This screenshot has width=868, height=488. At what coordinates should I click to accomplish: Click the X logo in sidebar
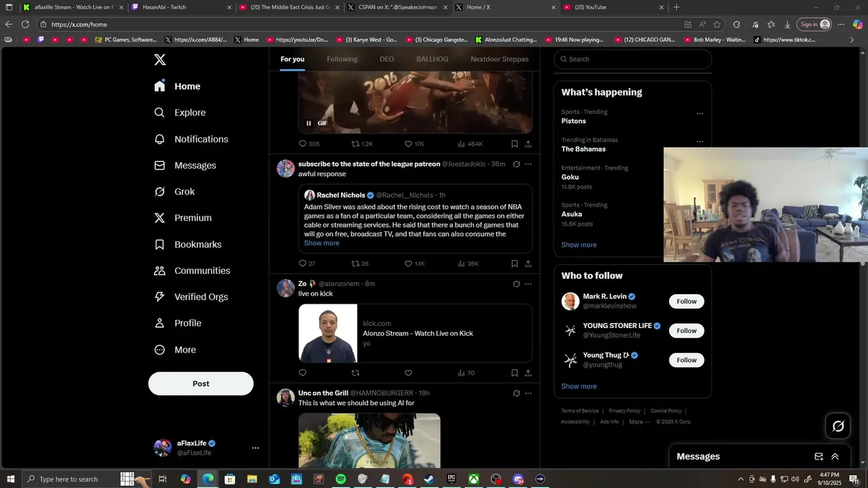point(160,60)
